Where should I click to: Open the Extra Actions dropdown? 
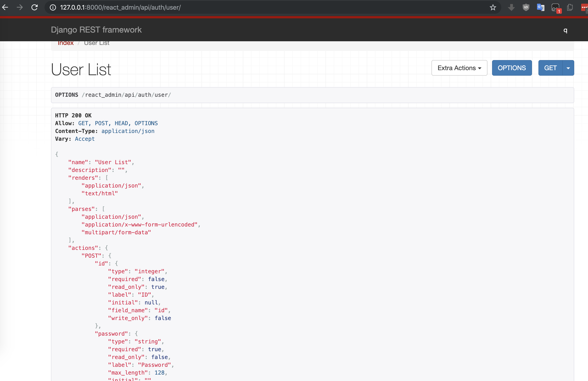coord(459,68)
